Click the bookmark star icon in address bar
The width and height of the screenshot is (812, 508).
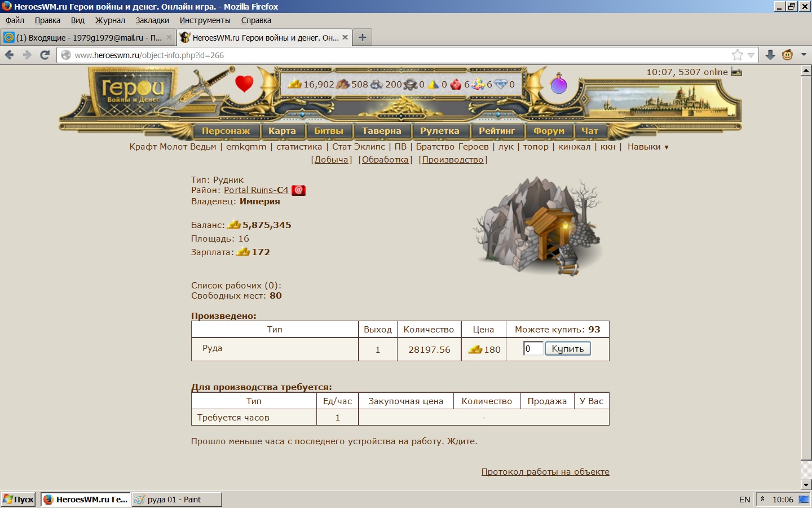tap(737, 55)
